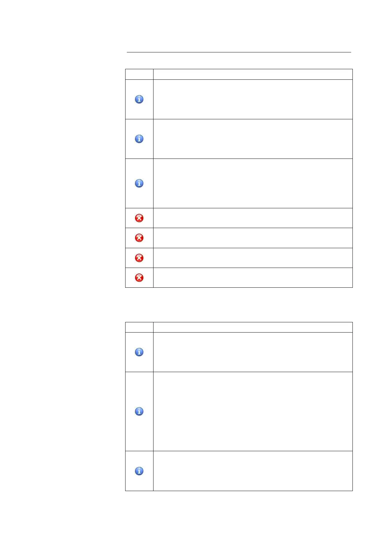Click the first info icon in upper table
Viewport: 392px width, 555px height.
pyautogui.click(x=139, y=99)
